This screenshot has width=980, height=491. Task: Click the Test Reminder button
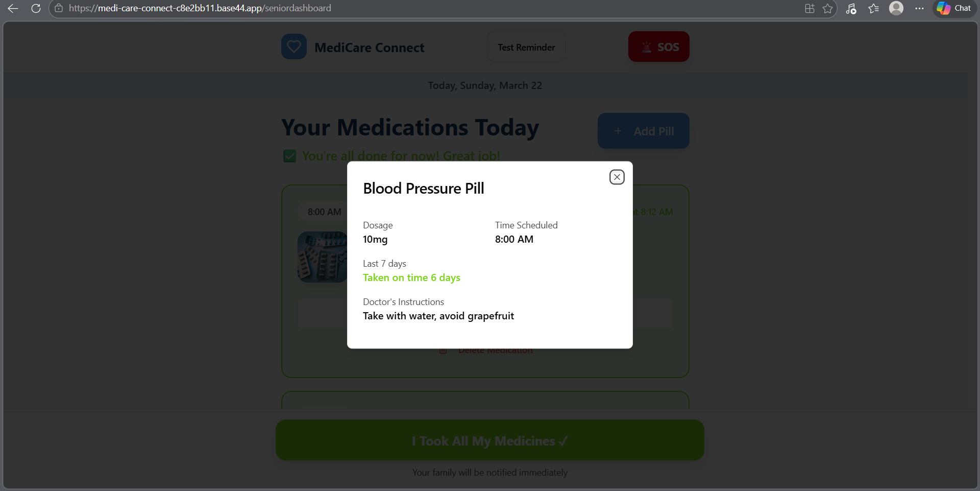pos(526,47)
